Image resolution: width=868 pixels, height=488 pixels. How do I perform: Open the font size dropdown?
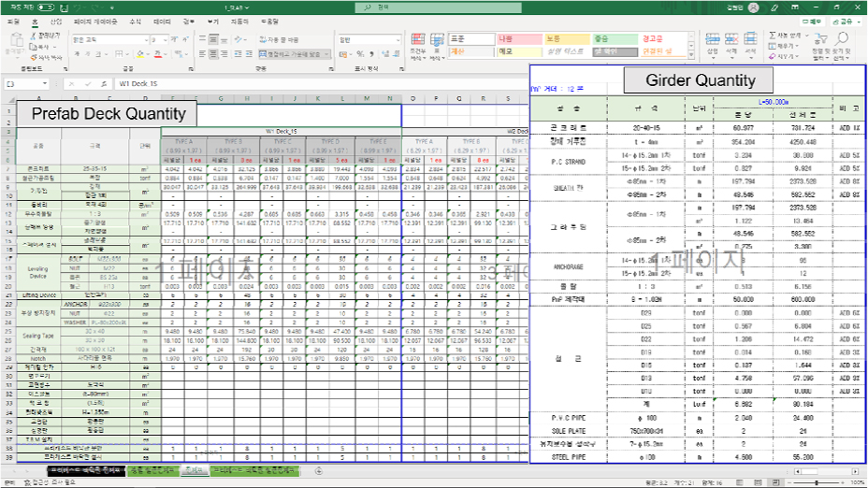165,40
